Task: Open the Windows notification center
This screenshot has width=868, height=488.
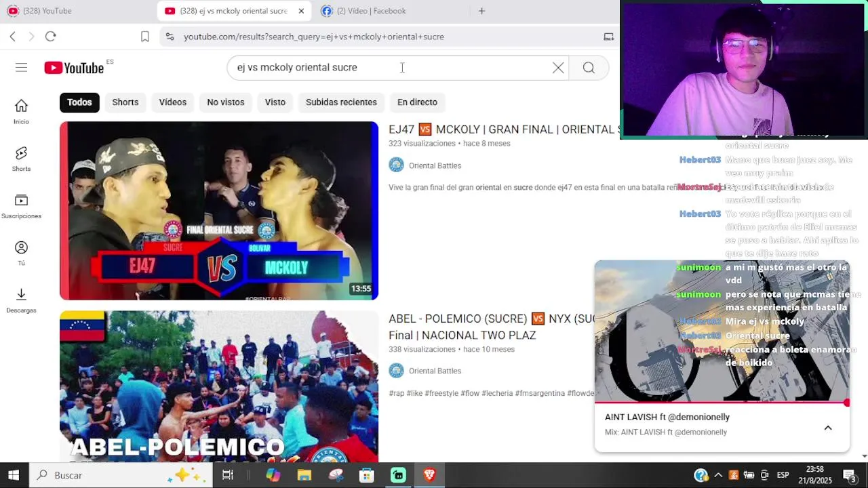Action: [850, 475]
